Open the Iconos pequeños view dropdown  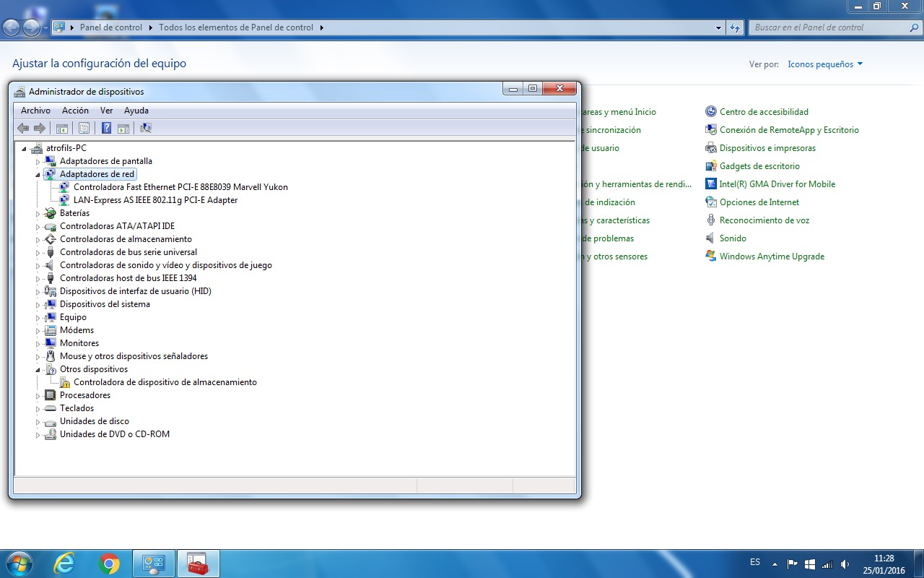(x=825, y=64)
